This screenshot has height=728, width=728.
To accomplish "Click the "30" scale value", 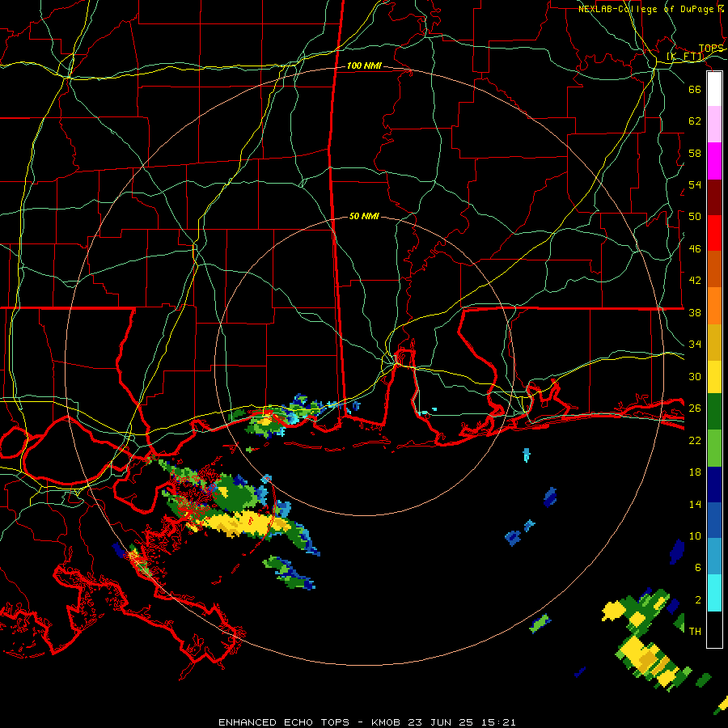I will [695, 376].
